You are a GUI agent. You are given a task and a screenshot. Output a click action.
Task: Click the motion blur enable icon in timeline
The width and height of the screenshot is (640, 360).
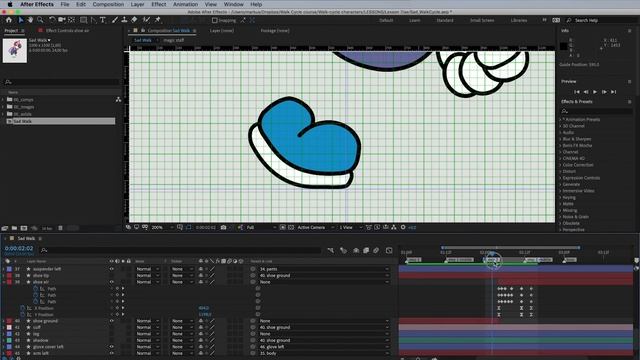click(376, 250)
